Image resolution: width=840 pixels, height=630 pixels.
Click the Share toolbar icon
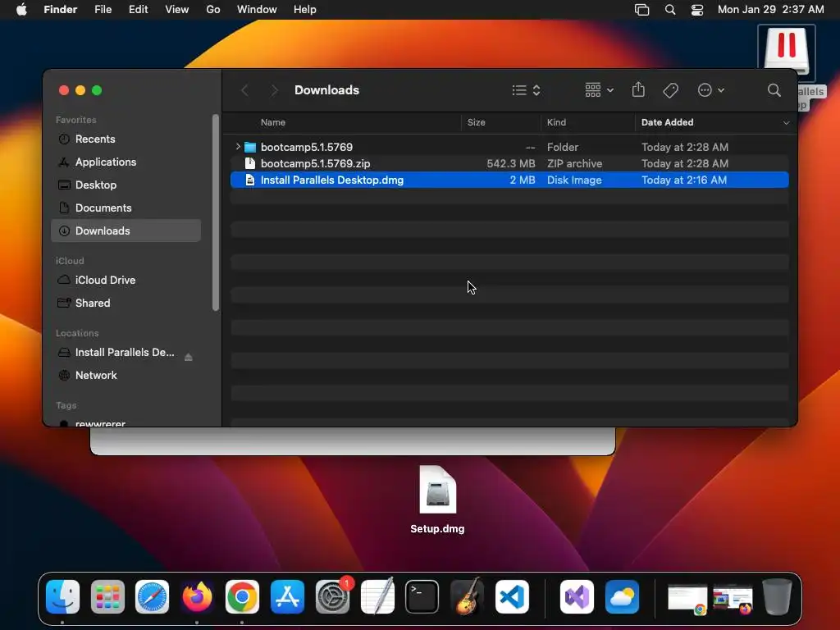point(638,89)
